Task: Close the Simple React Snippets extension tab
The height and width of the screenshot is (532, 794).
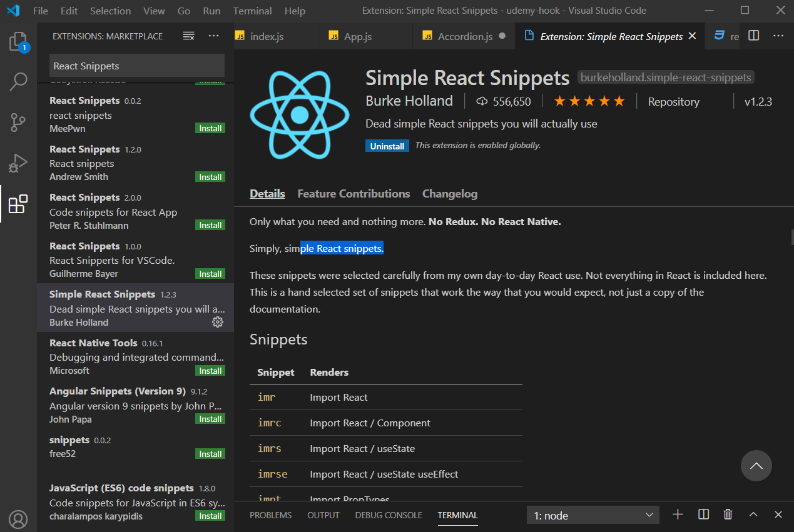Action: (x=692, y=36)
